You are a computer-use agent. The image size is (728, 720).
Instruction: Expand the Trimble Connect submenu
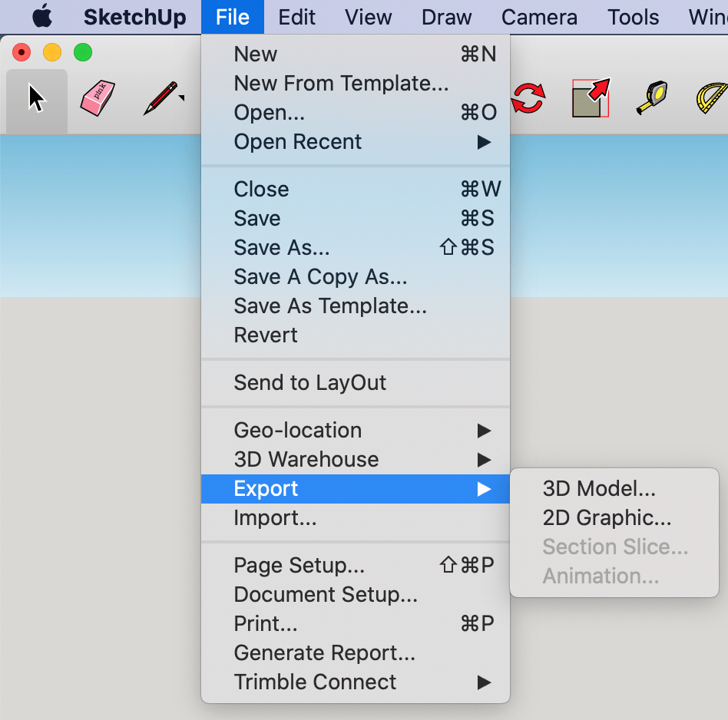(356, 682)
